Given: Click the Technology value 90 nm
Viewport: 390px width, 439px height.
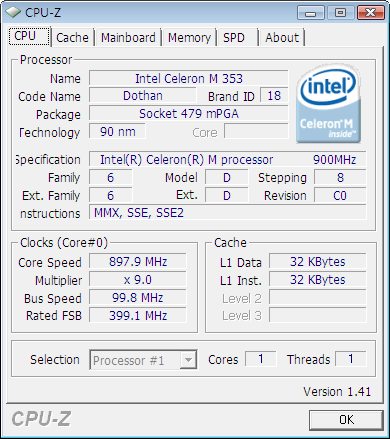Looking at the screenshot, I should pyautogui.click(x=117, y=131).
